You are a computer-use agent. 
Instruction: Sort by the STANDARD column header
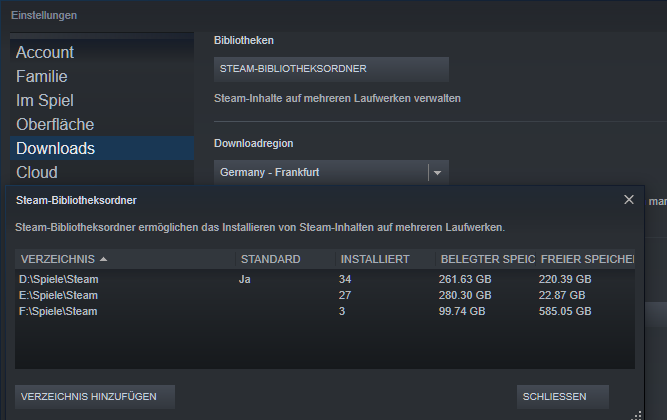tap(285, 259)
